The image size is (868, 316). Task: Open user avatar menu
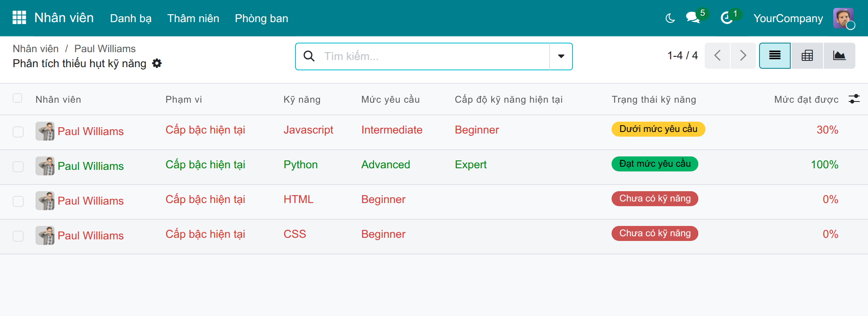point(844,18)
